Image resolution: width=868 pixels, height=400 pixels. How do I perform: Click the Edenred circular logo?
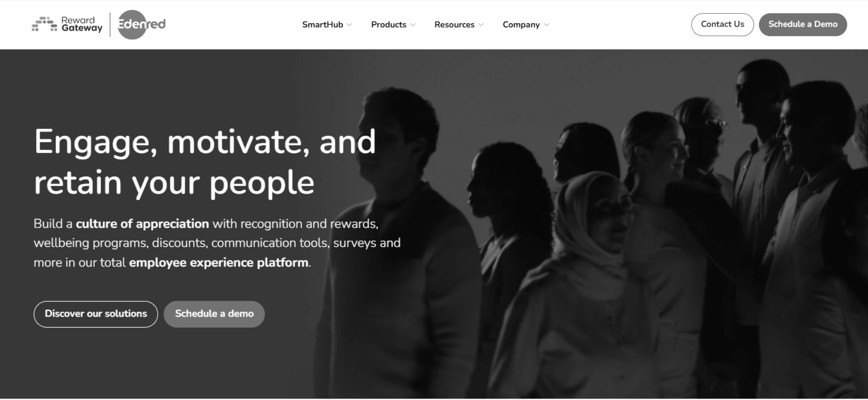click(141, 24)
